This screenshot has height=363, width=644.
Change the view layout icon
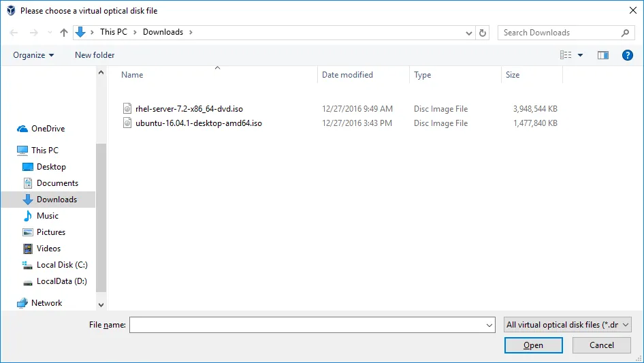[x=566, y=55]
